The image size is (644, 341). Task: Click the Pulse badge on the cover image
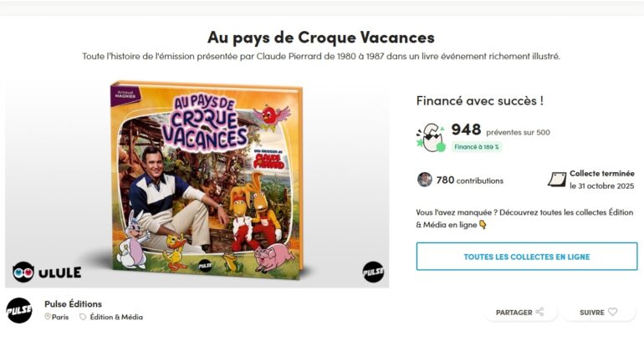click(x=372, y=272)
